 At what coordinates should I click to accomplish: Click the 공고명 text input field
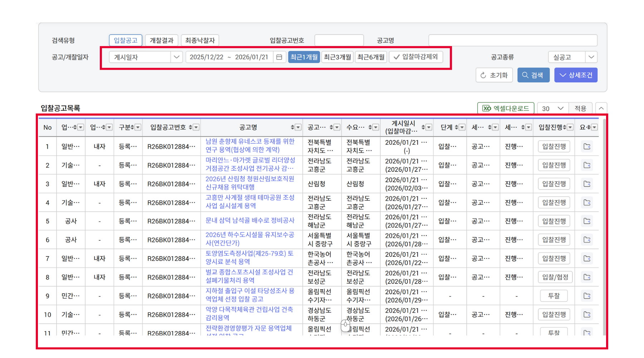coord(513,40)
